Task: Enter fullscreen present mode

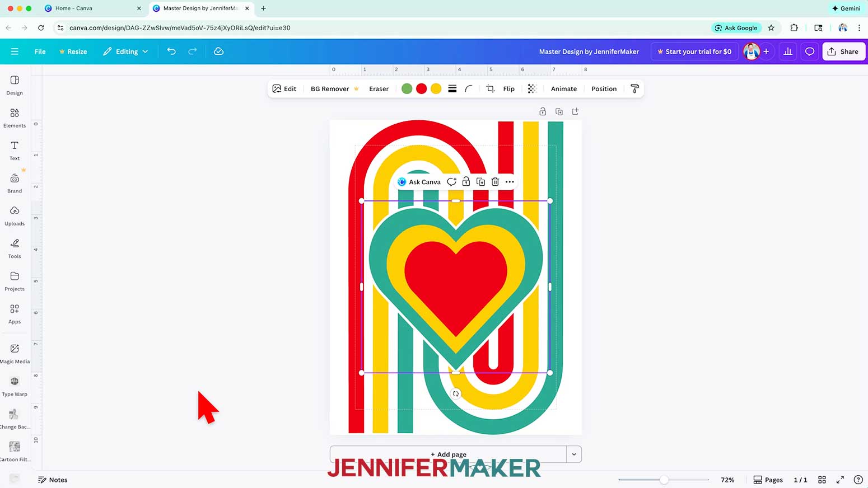Action: 840,480
